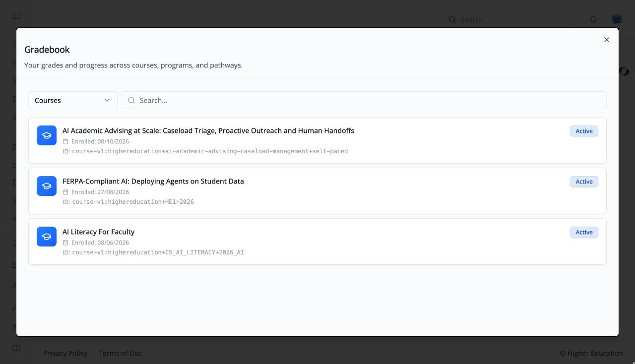Screen dimensions: 635x364
Task: Click the book icon at the sidebar bottom
Action: (16, 348)
